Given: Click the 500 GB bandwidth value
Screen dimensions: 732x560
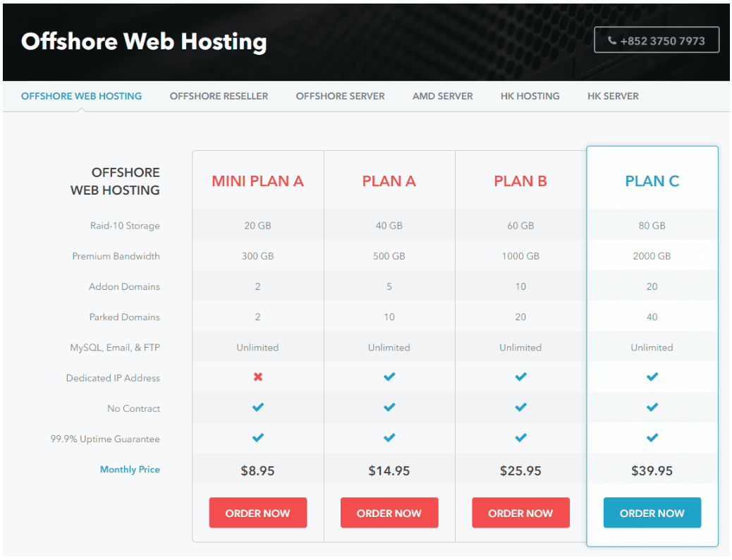Looking at the screenshot, I should point(389,256).
